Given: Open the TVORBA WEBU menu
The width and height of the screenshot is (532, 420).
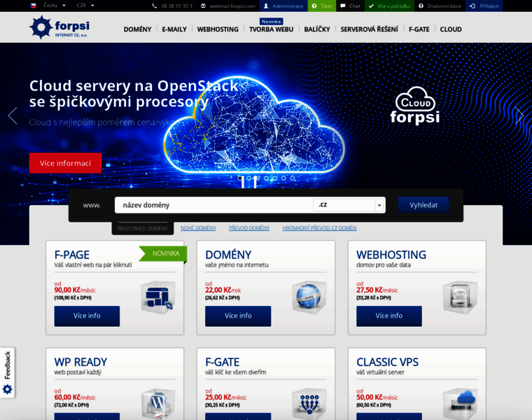Looking at the screenshot, I should coord(271,29).
